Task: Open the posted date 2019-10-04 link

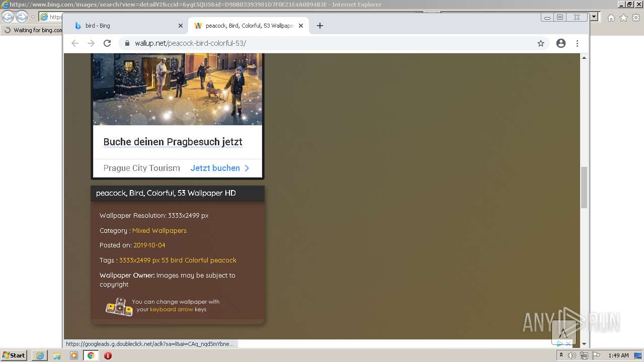Action: pos(149,245)
